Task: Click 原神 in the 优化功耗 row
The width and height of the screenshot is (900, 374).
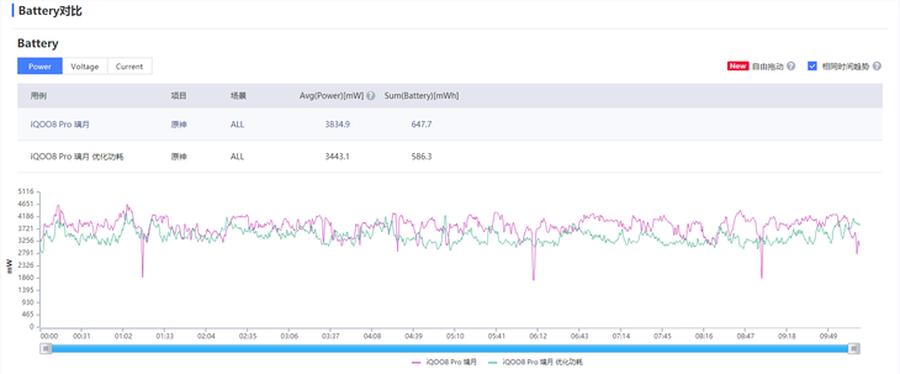Action: pyautogui.click(x=179, y=156)
